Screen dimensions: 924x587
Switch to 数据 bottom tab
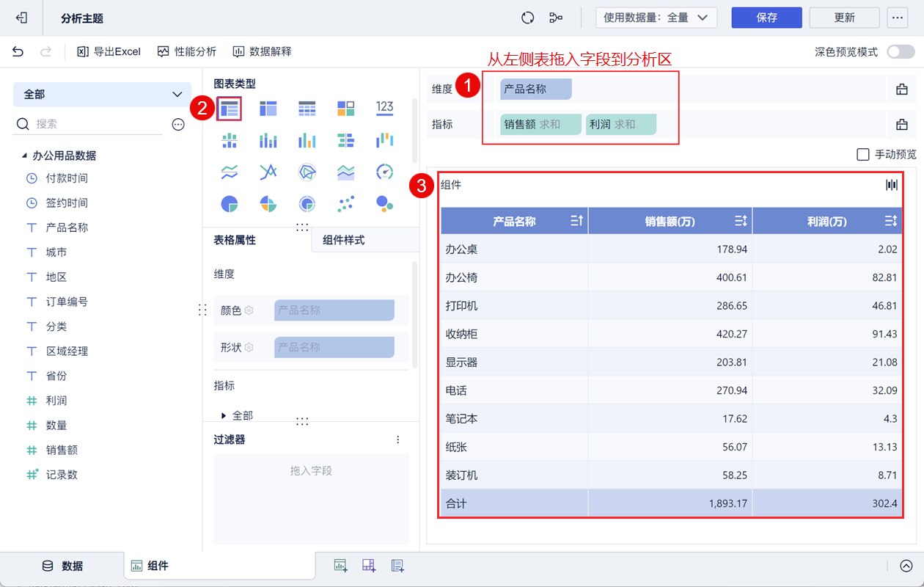point(62,566)
